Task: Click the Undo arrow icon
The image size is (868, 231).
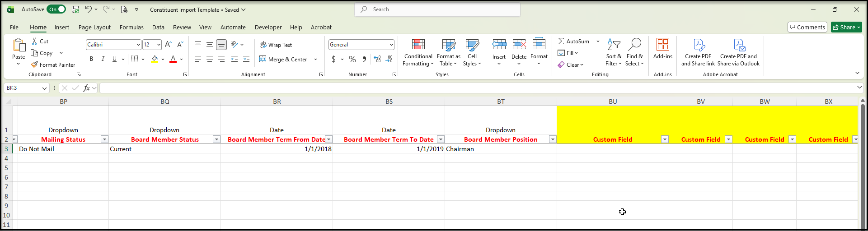Action: pos(89,9)
